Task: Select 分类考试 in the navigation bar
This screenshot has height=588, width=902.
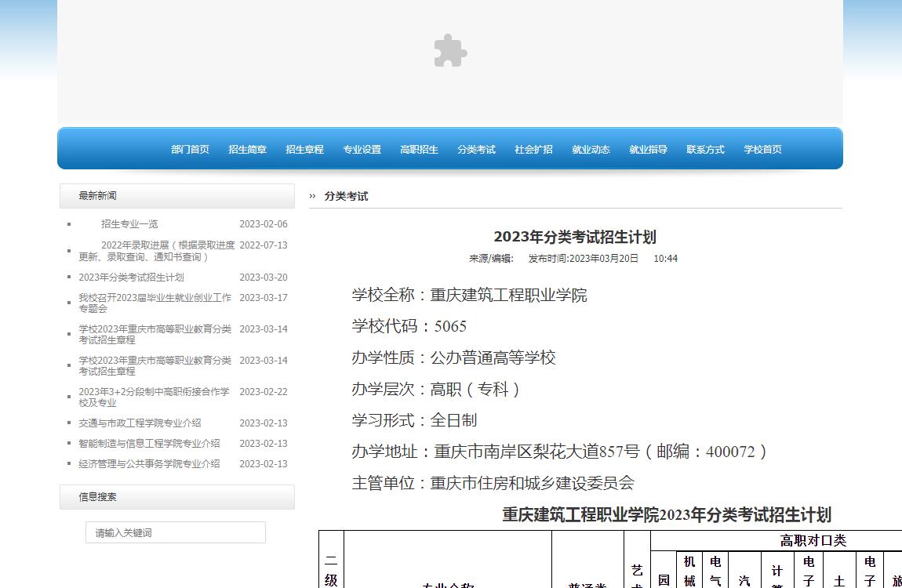Action: pyautogui.click(x=476, y=150)
